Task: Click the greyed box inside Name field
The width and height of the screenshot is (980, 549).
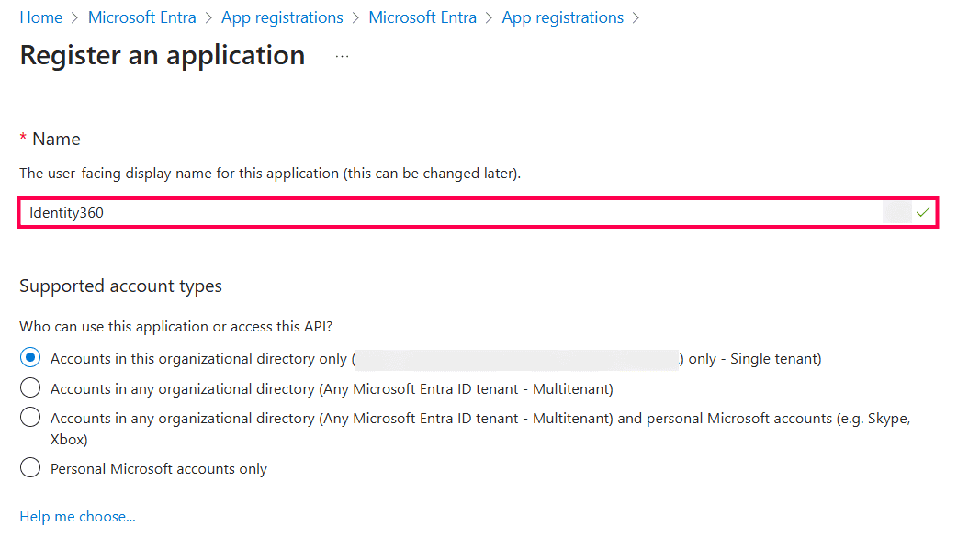Action: pyautogui.click(x=897, y=212)
